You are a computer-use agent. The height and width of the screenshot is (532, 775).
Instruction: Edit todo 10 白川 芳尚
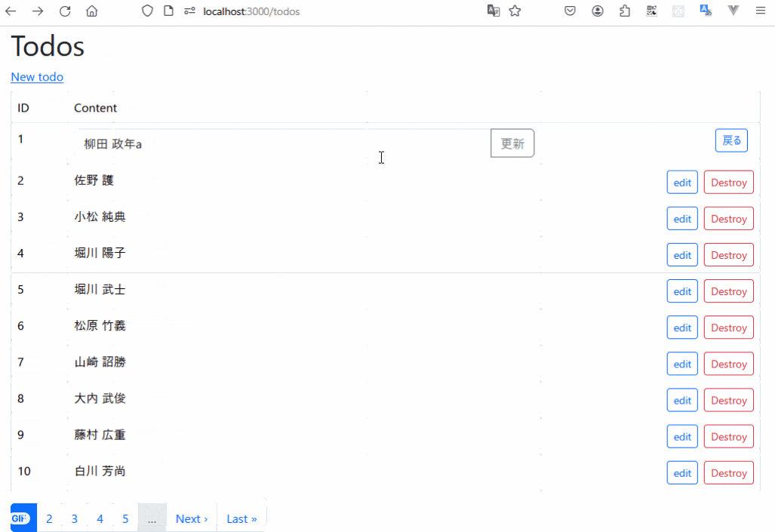(682, 473)
